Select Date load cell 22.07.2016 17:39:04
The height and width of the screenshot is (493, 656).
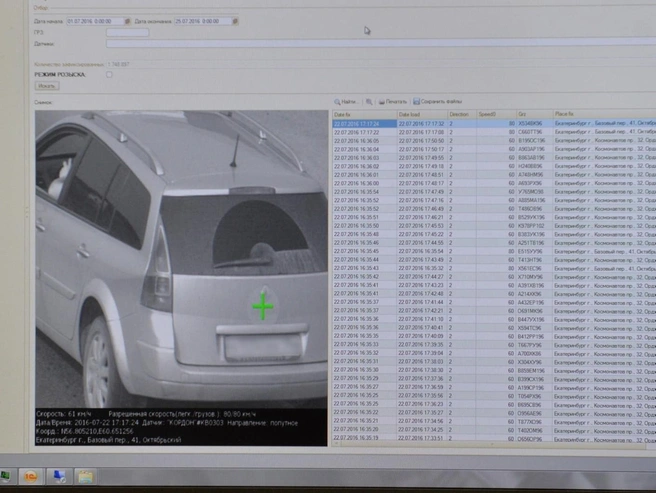(x=422, y=354)
